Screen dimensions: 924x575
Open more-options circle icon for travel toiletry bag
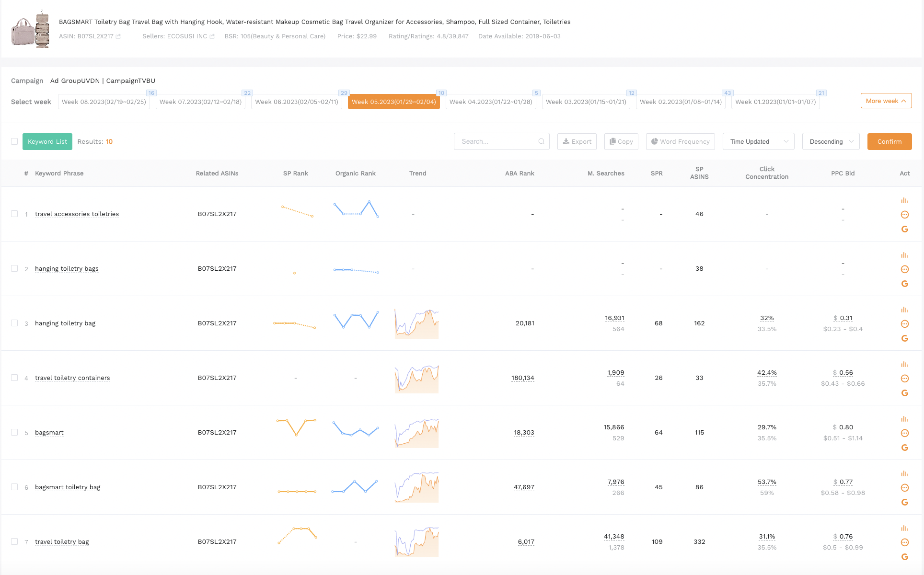[905, 542]
